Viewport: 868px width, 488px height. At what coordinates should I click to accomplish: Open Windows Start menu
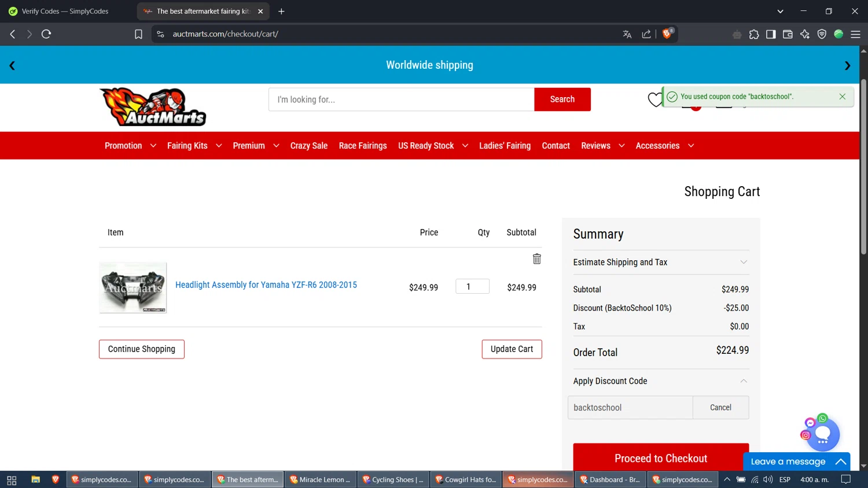(12, 480)
